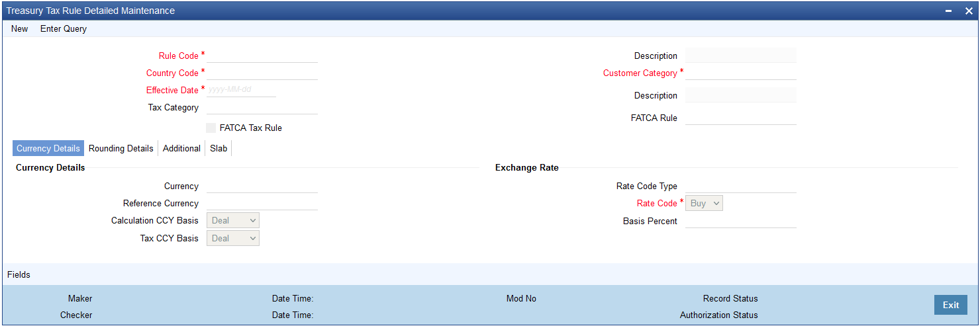Image resolution: width=980 pixels, height=326 pixels.
Task: Switch to the Additional tab
Action: 181,148
